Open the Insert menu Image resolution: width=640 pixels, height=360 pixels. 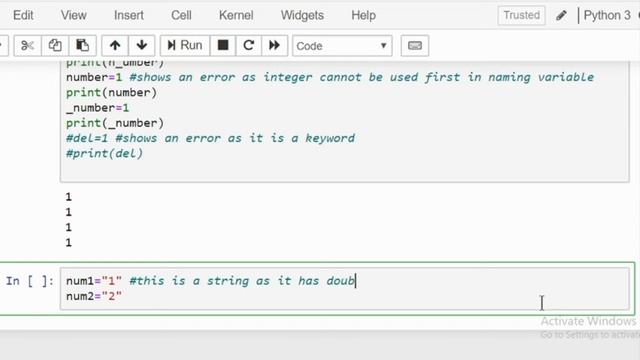click(x=129, y=16)
